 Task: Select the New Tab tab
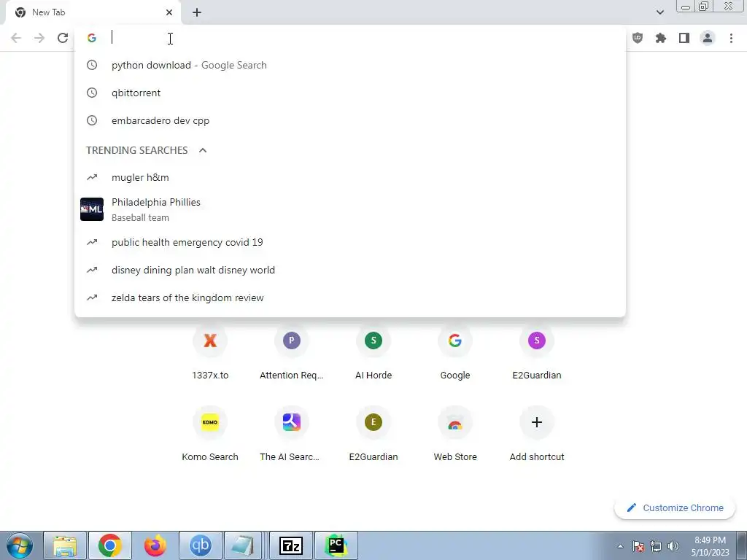point(93,12)
